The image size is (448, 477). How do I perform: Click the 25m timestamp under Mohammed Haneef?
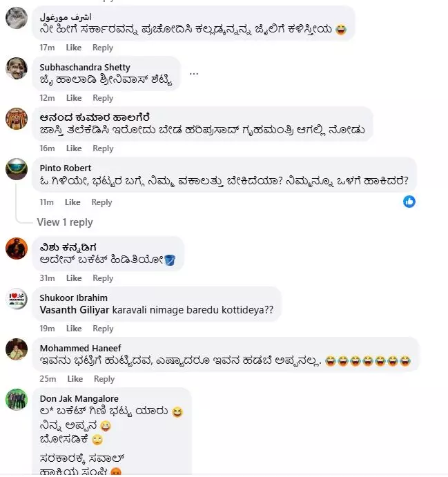click(x=48, y=379)
